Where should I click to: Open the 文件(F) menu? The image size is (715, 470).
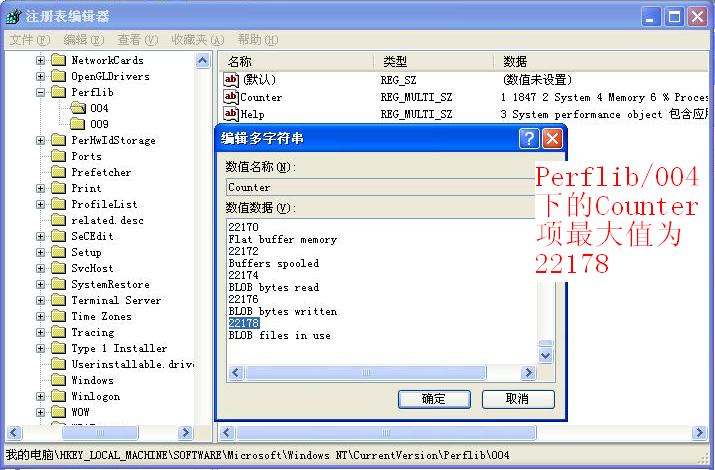pos(30,40)
